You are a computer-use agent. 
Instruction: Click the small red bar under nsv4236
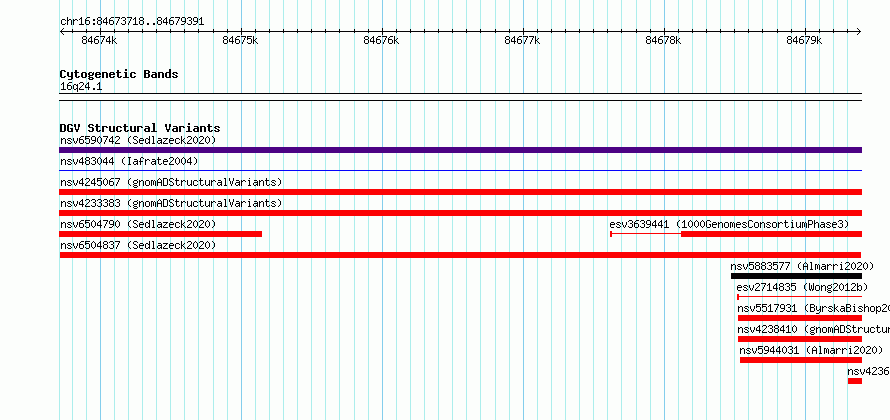tap(855, 381)
